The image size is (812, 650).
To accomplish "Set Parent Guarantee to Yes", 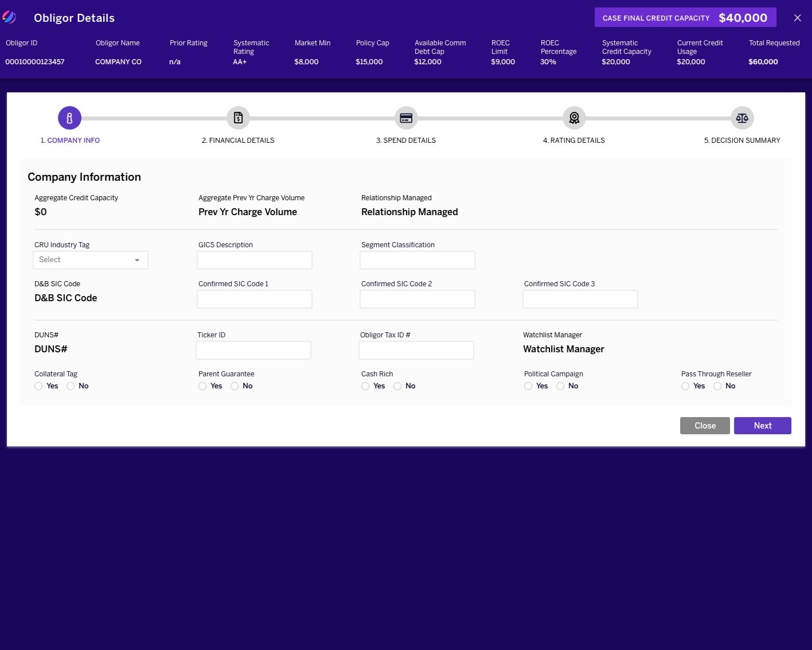I will tap(202, 386).
